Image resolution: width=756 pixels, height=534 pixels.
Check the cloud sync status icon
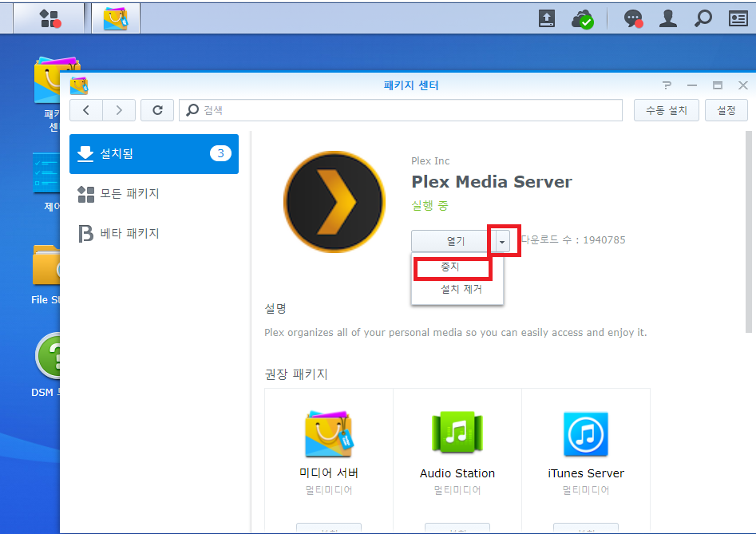click(x=582, y=19)
